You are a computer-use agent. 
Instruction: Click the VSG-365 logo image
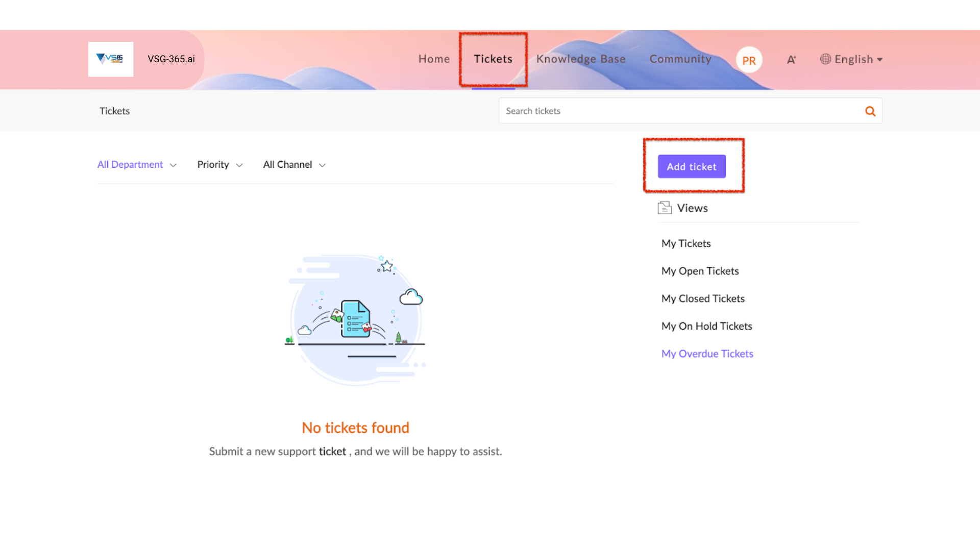pos(110,59)
